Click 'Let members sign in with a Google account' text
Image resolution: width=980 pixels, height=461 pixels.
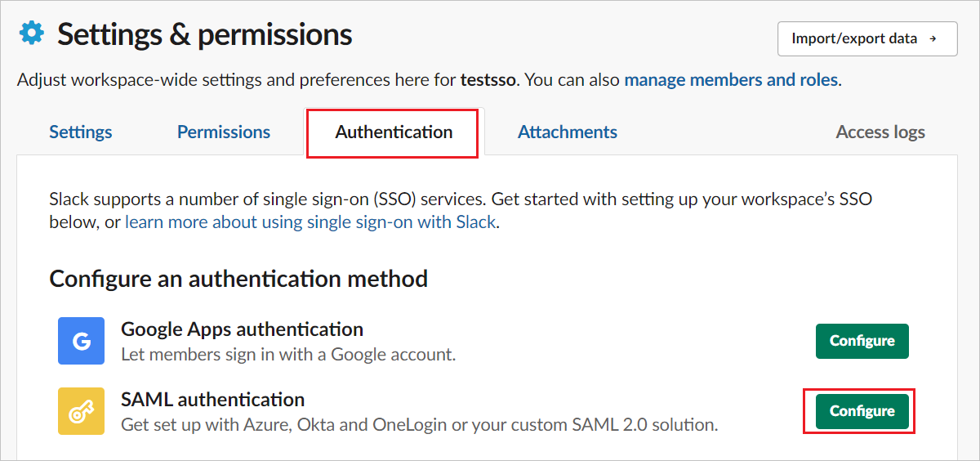click(x=288, y=355)
